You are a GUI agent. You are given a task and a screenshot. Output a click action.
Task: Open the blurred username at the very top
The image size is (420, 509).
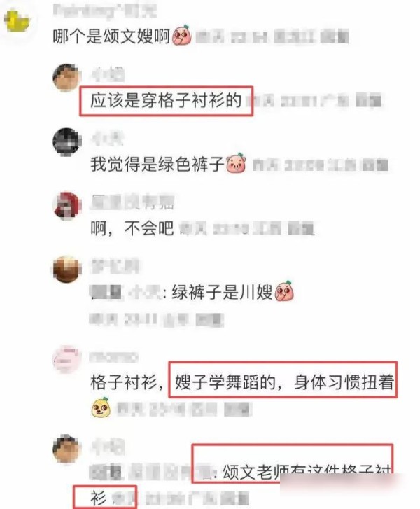104,12
